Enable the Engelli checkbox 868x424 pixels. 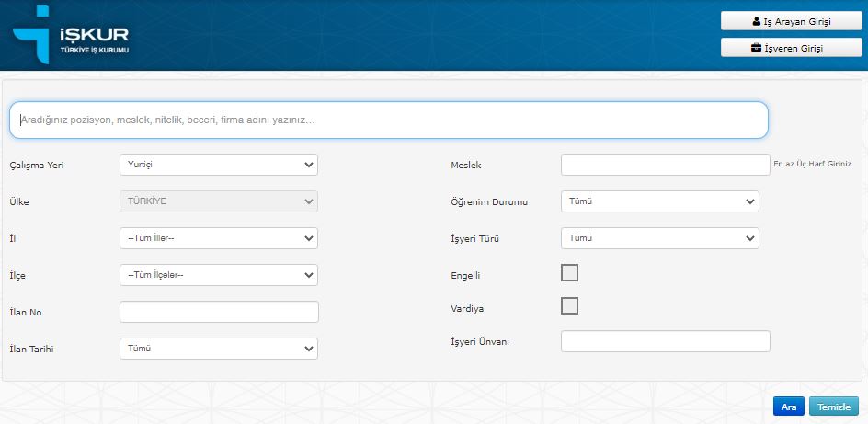[569, 273]
